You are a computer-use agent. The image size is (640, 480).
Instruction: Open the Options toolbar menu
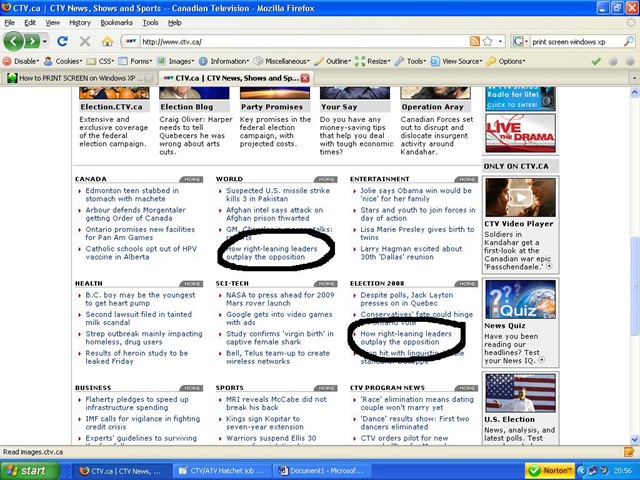point(506,61)
